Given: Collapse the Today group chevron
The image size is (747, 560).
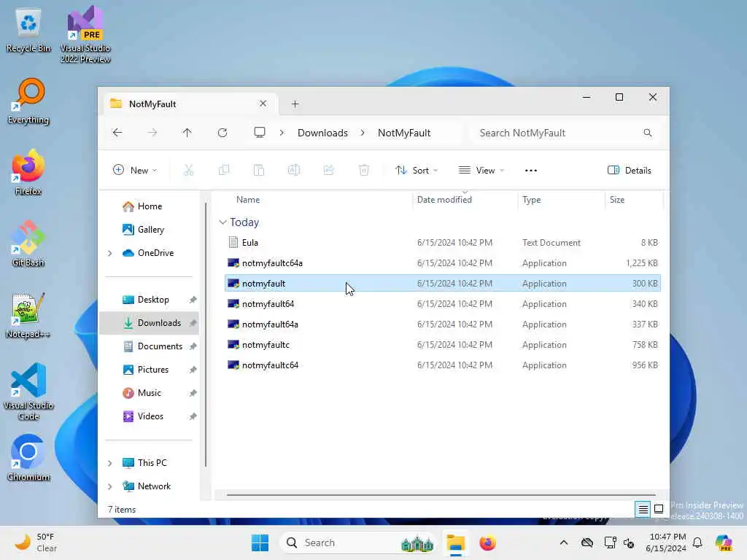Looking at the screenshot, I should pos(222,222).
